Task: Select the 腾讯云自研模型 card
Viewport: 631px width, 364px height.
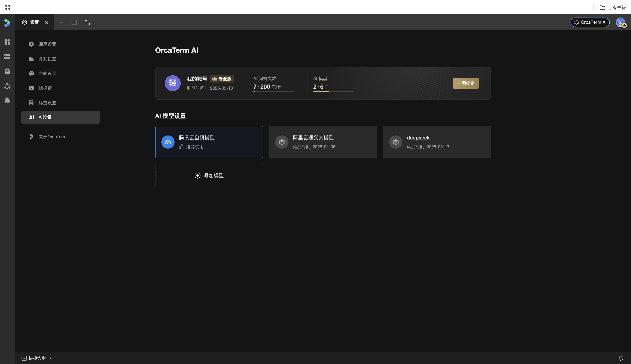Action: click(x=209, y=142)
